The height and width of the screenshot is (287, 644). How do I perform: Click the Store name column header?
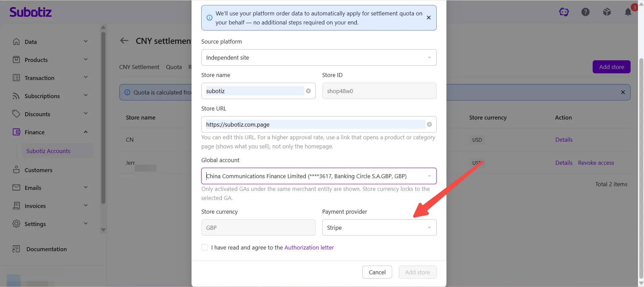pos(141,118)
